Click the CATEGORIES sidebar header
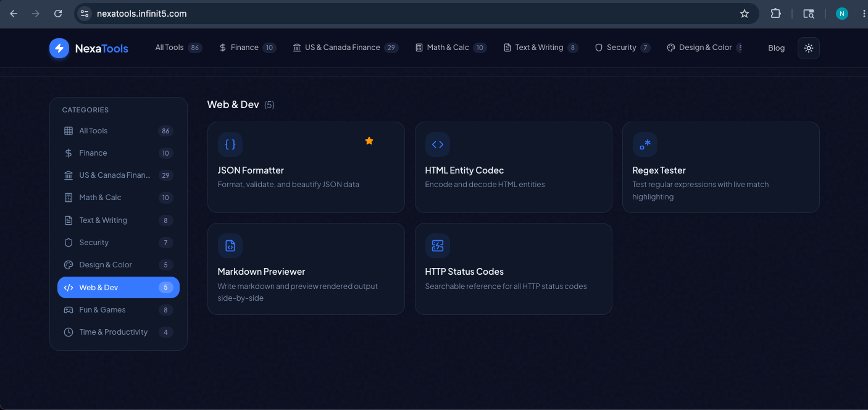 [x=85, y=110]
